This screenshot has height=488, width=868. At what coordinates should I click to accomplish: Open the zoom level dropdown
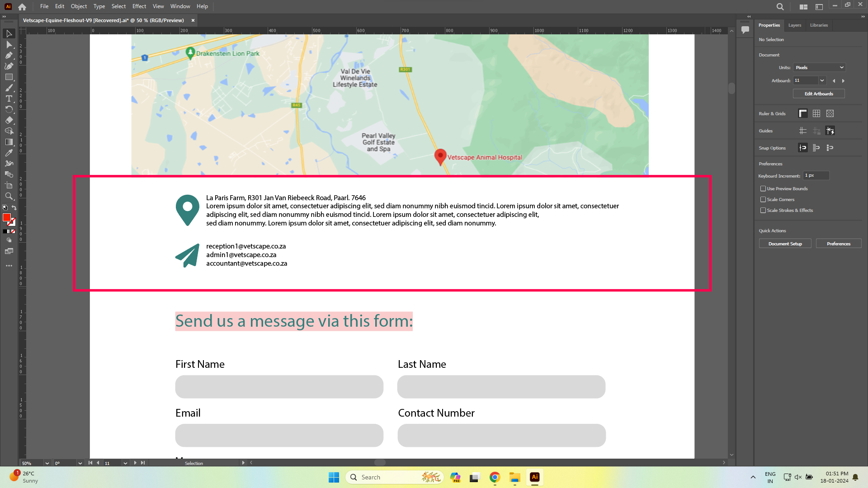click(47, 463)
